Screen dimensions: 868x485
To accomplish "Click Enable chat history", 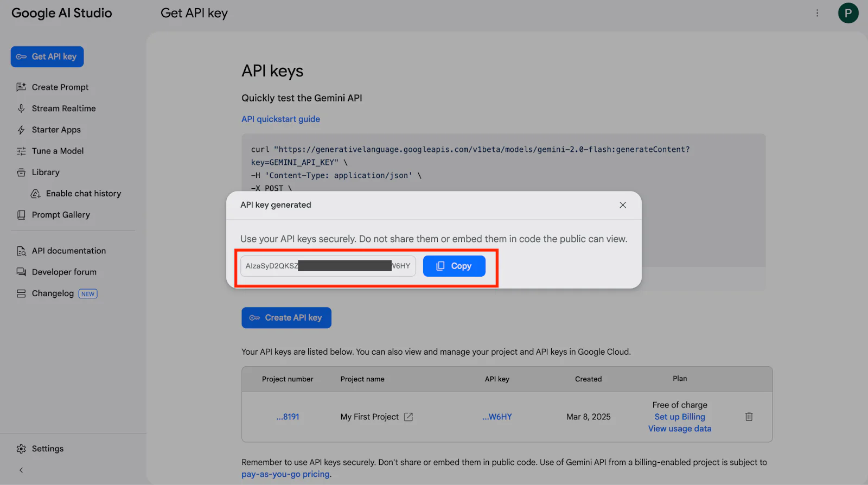I will [x=83, y=194].
